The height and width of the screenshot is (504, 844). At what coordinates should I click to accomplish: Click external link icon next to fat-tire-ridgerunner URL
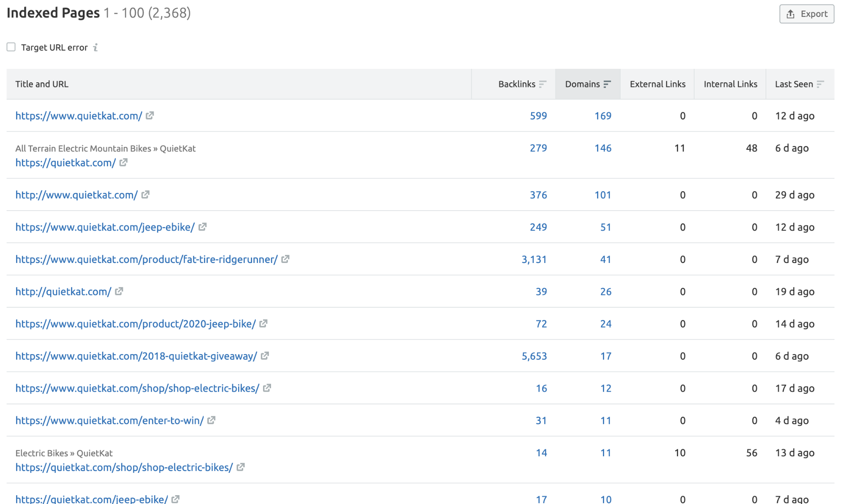pos(285,259)
